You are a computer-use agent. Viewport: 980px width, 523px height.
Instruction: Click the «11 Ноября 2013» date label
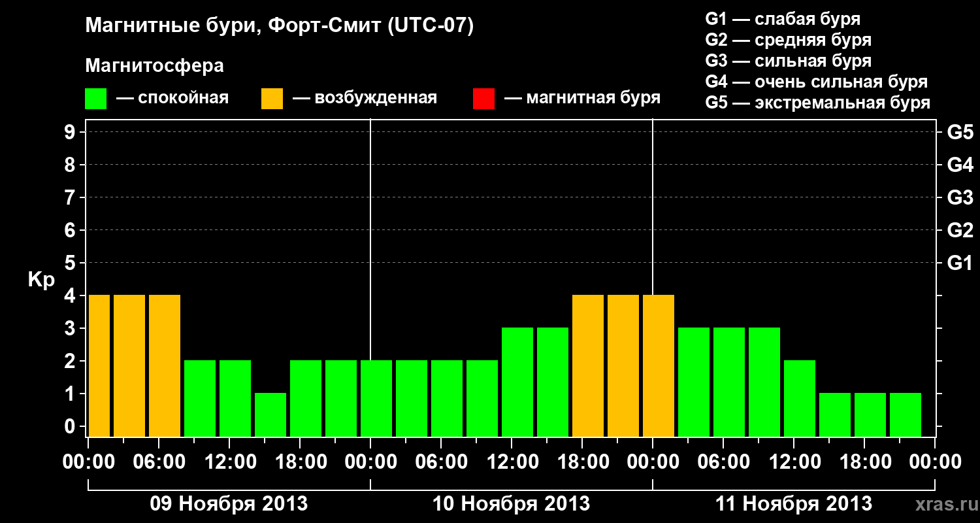click(793, 504)
